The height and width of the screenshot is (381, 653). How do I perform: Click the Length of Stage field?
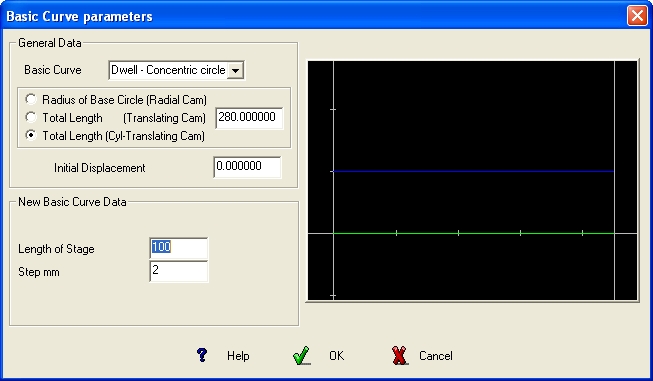coord(179,248)
